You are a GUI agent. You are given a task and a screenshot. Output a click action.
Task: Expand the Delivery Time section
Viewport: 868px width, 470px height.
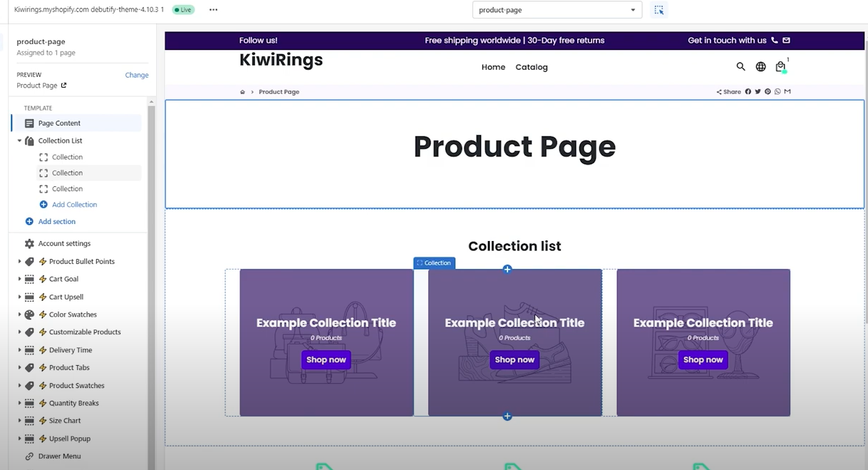click(19, 350)
